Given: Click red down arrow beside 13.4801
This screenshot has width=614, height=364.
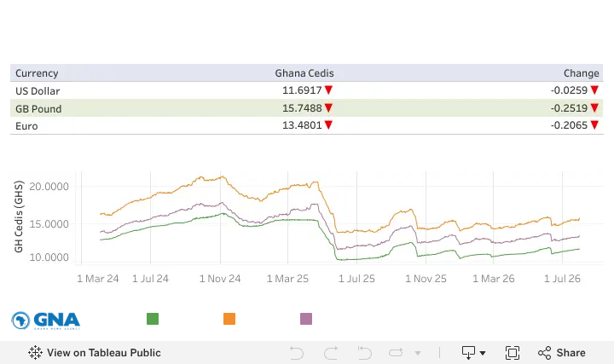Looking at the screenshot, I should point(328,124).
